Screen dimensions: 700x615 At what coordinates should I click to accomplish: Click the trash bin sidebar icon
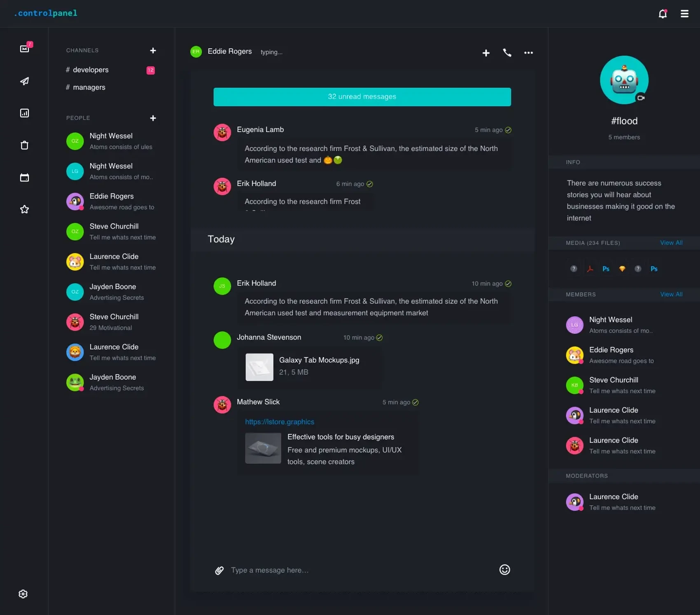(24, 145)
